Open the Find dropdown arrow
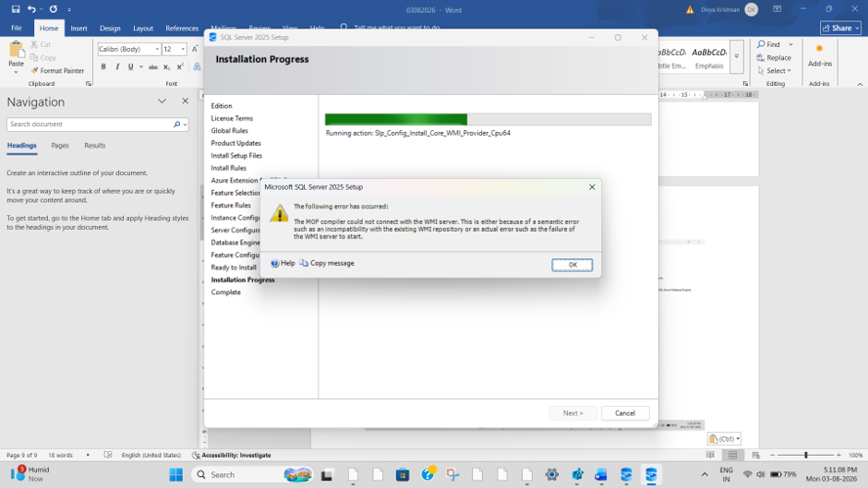 (790, 44)
